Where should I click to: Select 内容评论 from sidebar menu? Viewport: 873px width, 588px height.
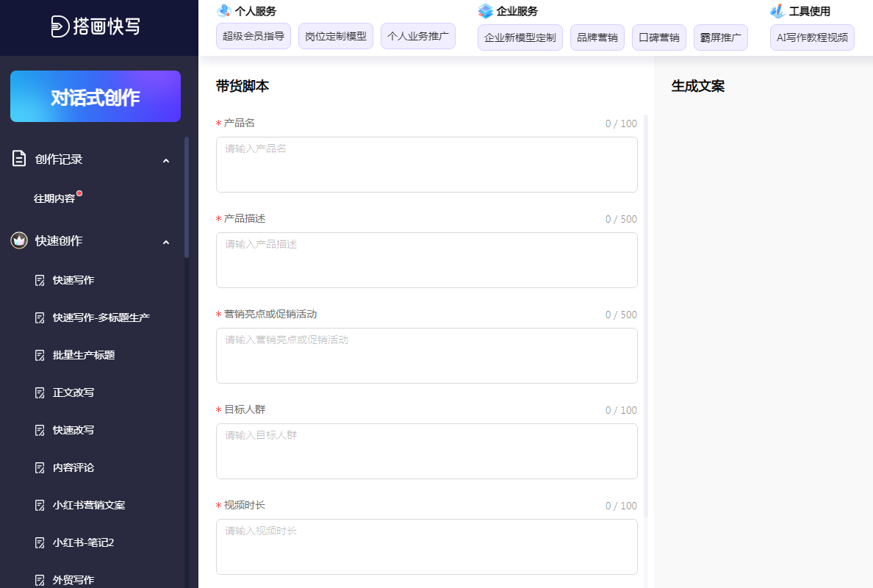coord(73,467)
